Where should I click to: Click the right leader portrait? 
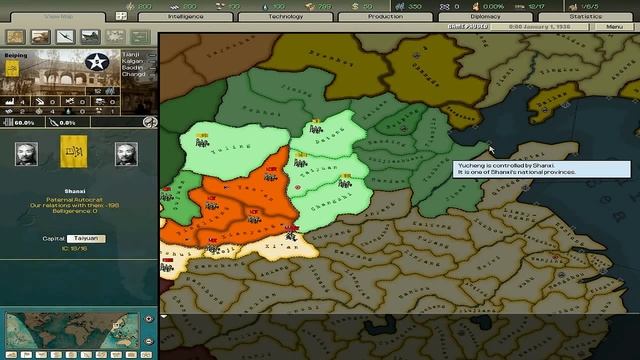(127, 154)
